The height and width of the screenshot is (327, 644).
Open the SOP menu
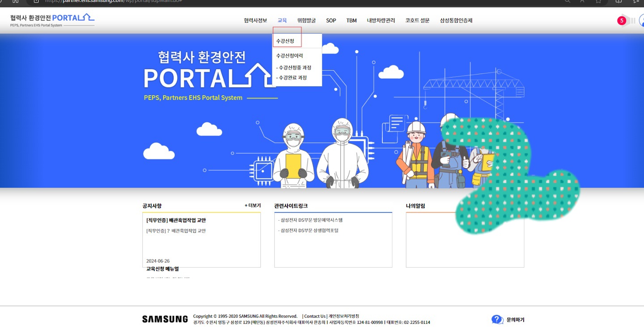tap(331, 21)
